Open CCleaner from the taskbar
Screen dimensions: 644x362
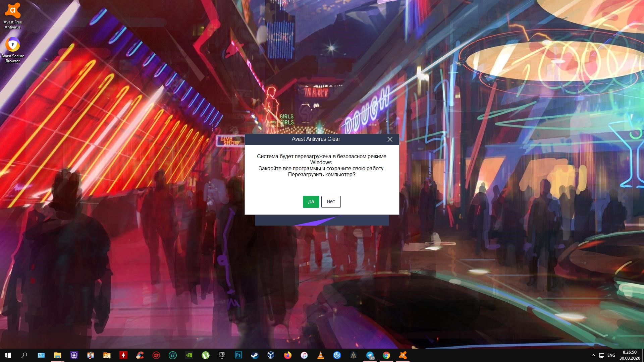tap(140, 355)
